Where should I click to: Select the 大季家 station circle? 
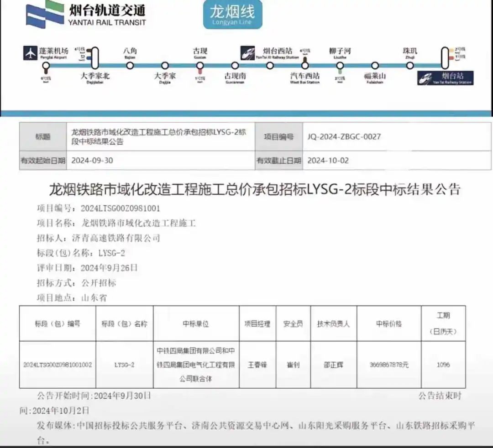point(165,66)
